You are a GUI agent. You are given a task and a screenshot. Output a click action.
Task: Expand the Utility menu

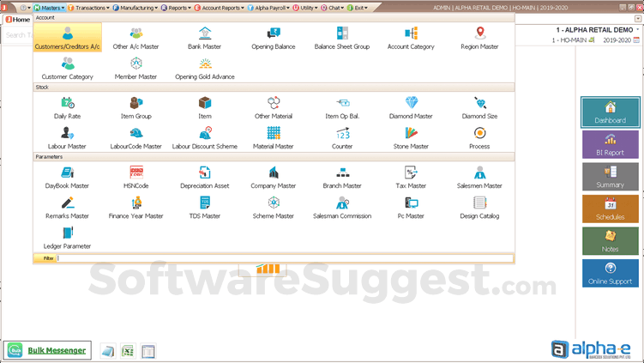pyautogui.click(x=305, y=8)
